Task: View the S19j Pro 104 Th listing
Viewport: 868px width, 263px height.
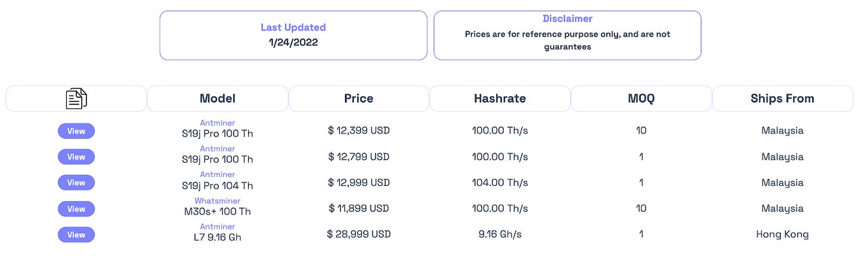Action: point(76,182)
